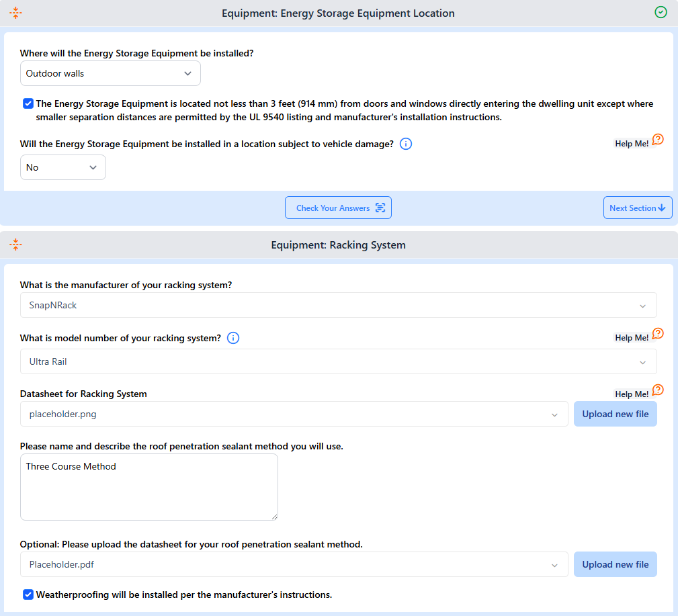Upload new file for sealant method datasheet
Screen dimensions: 678x616
(616, 564)
